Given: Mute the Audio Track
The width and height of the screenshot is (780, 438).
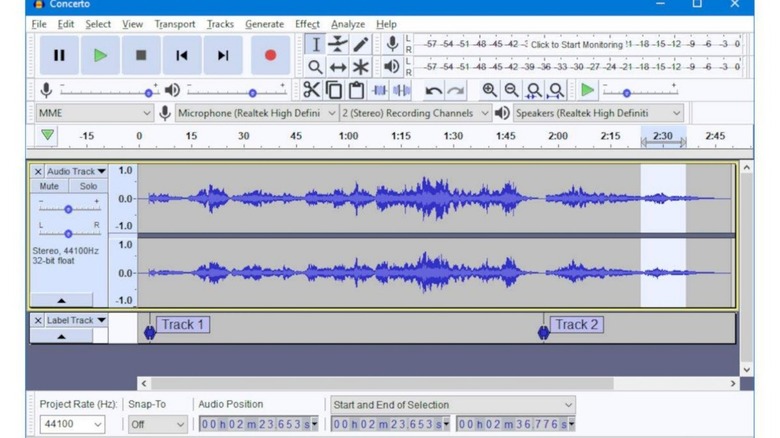Looking at the screenshot, I should [x=49, y=187].
